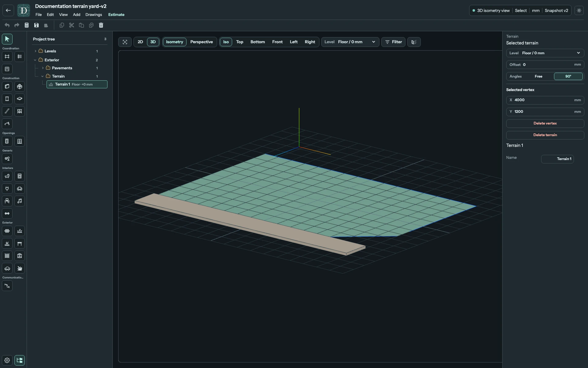Viewport: 588px width, 368px height.
Task: Set angles mode to 90°
Action: click(568, 76)
